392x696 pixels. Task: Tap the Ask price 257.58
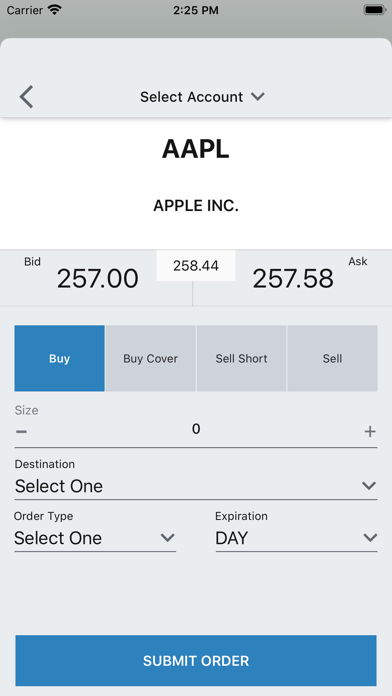tap(293, 279)
